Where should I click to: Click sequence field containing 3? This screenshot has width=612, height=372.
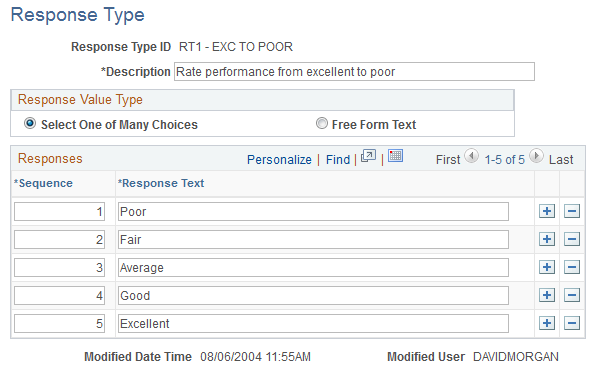click(x=59, y=267)
